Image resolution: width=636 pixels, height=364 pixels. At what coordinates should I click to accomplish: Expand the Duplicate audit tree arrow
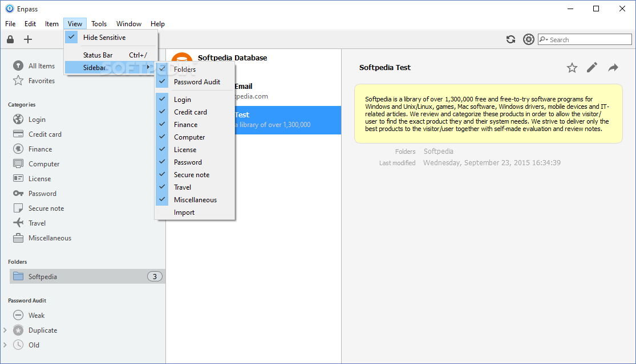(5, 330)
